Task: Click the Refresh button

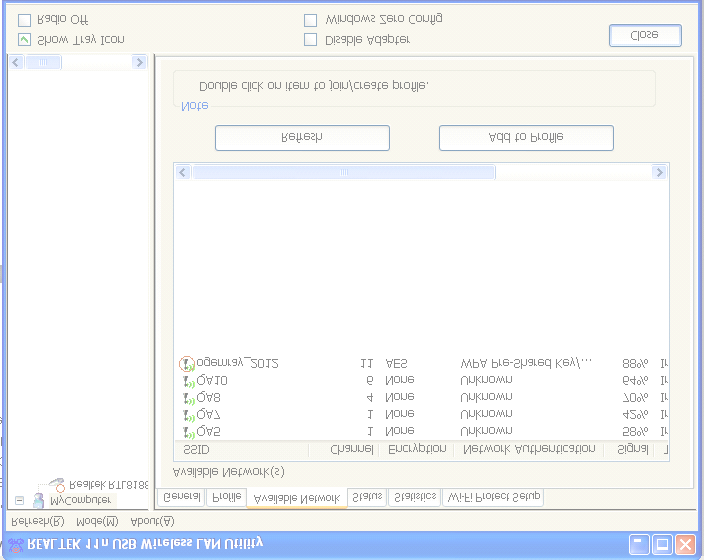Action: (x=302, y=138)
